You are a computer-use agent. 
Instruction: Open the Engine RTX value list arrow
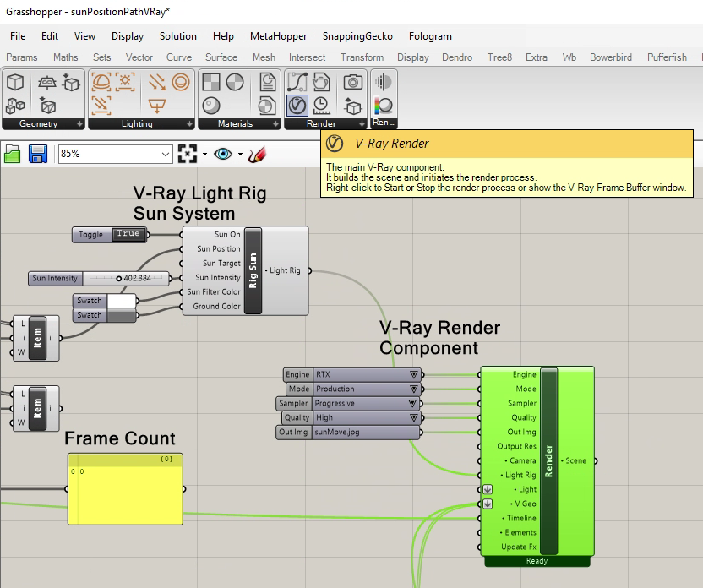coord(413,374)
